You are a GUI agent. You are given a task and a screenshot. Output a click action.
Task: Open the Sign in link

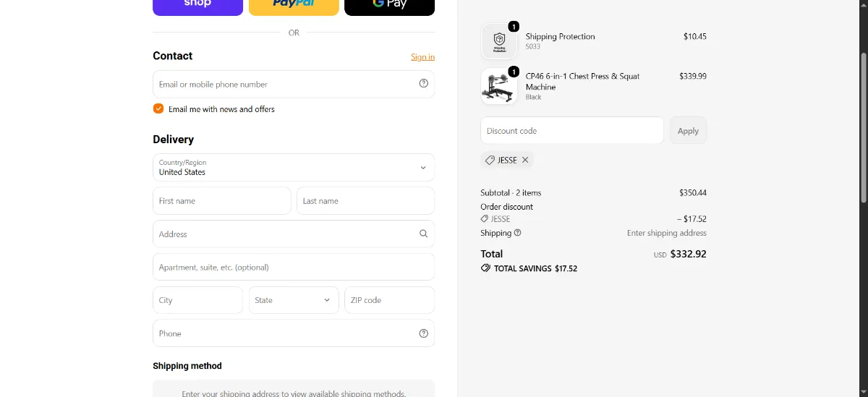pyautogui.click(x=422, y=57)
